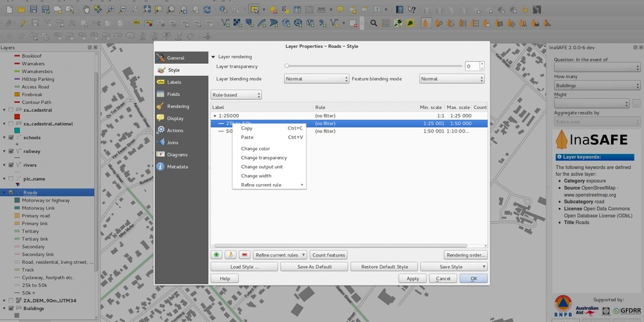Open project using the folder icon
Viewport: 644px width, 322px height.
click(21, 10)
